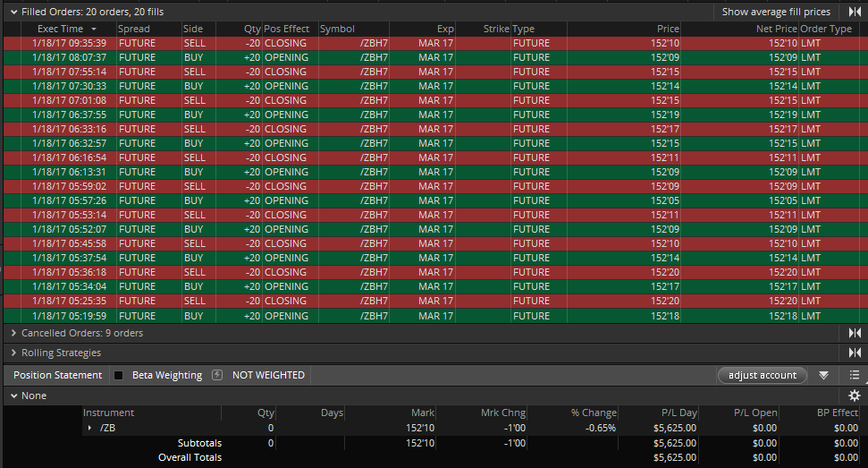Expand the /ZB instrument row
Screen dimensions: 868x468
[x=89, y=429]
